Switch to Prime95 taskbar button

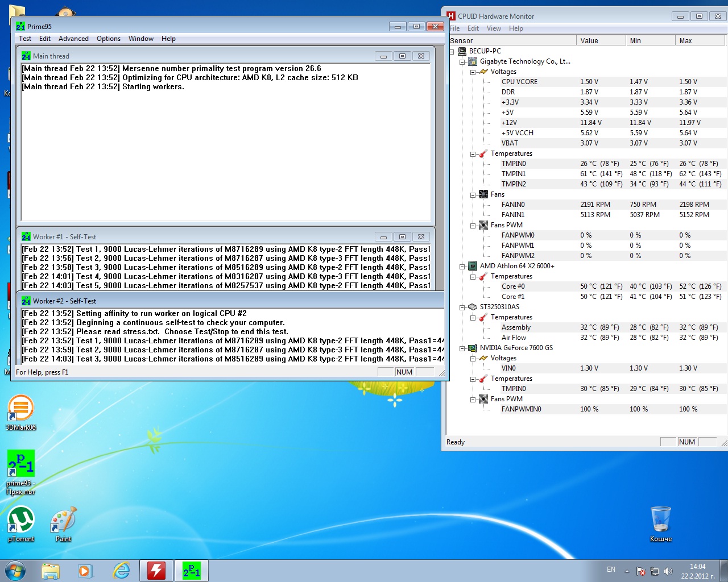(192, 571)
